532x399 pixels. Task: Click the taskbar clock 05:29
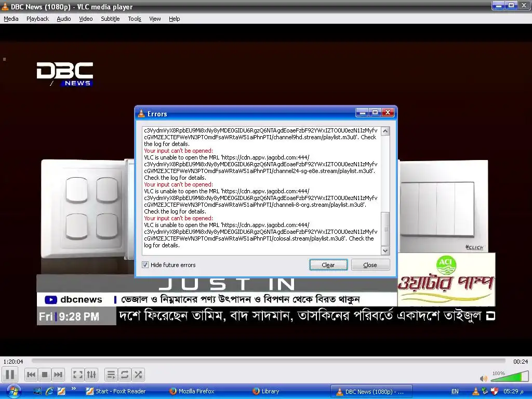(x=513, y=392)
